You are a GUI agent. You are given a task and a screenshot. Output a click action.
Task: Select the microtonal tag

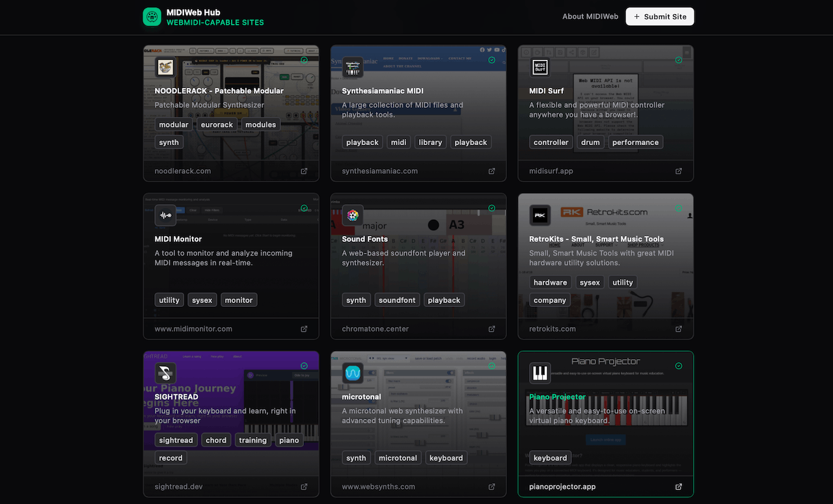(x=398, y=458)
